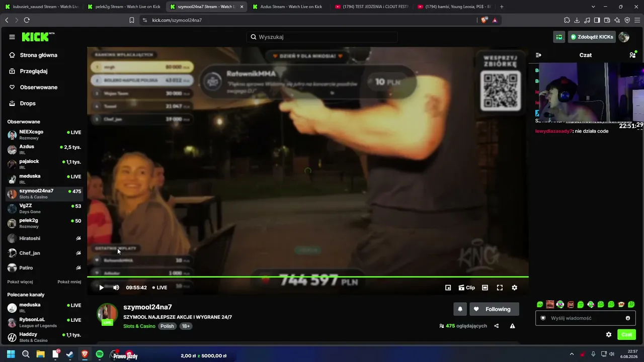Click Zdobądź KICKs button
Viewport: 644px width, 362px height.
tap(592, 37)
